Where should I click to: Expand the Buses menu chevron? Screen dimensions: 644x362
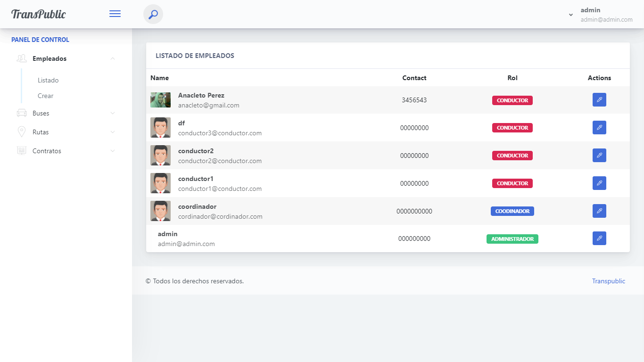112,114
